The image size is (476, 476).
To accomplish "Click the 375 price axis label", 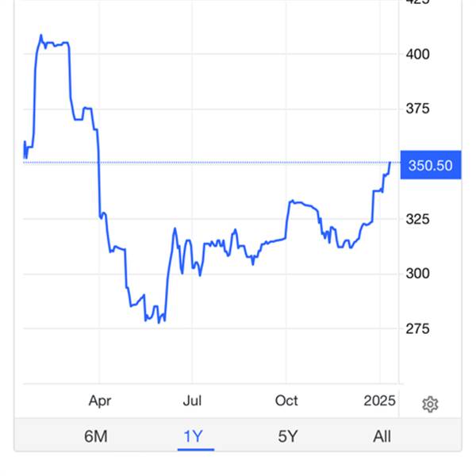I will [418, 109].
